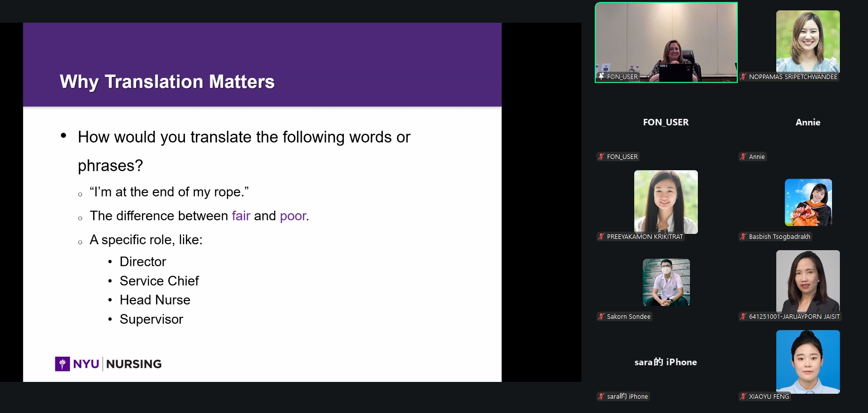Image resolution: width=868 pixels, height=413 pixels.
Task: Select Sakorn Sondee's participant photo
Action: [666, 282]
